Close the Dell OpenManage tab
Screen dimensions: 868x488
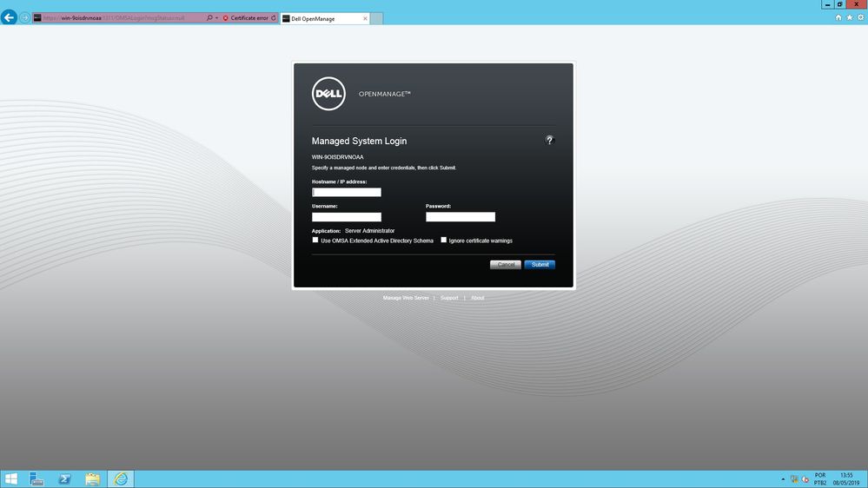pos(365,19)
